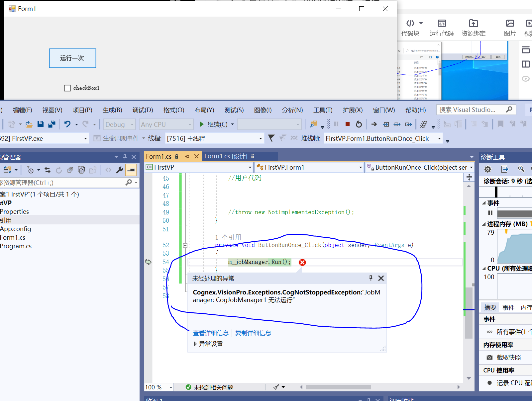Screen dimensions: 532x401
Task: Select Form1.cs in Solution Explorer
Action: click(13, 237)
